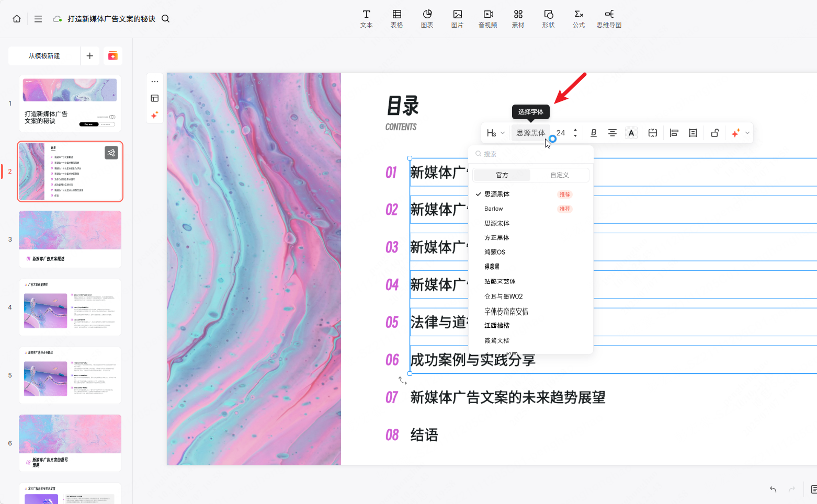This screenshot has width=817, height=504.
Task: Click the 思源黑体 font selector
Action: coord(531,133)
